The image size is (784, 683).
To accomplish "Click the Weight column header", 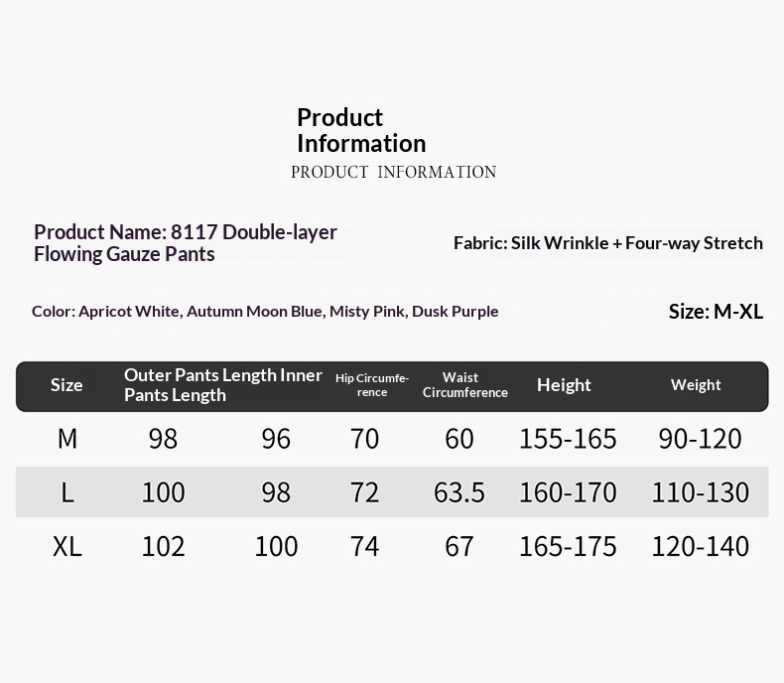I will [696, 385].
